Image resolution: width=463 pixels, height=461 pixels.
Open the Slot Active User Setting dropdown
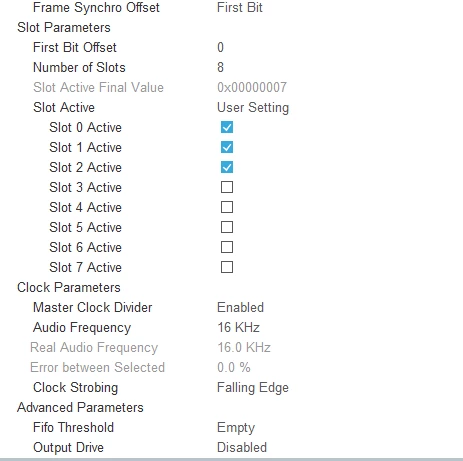pos(253,108)
